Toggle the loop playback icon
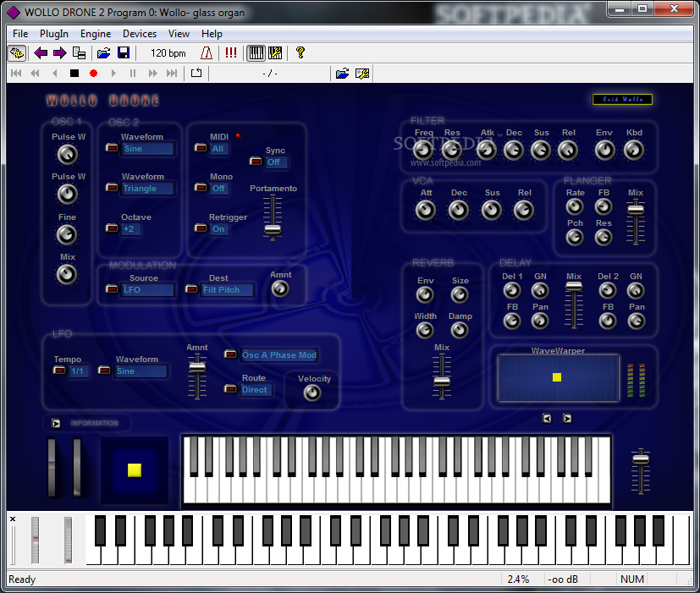The image size is (700, 593). tap(196, 73)
